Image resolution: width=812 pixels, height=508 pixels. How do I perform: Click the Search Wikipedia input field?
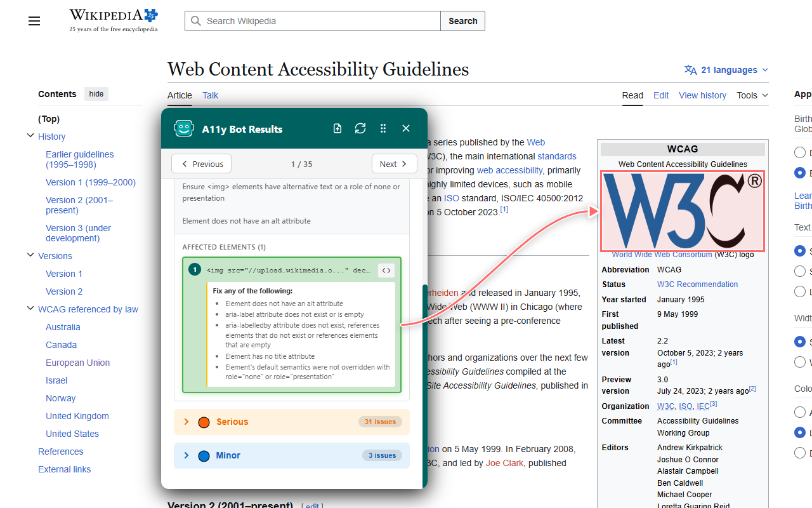click(313, 21)
